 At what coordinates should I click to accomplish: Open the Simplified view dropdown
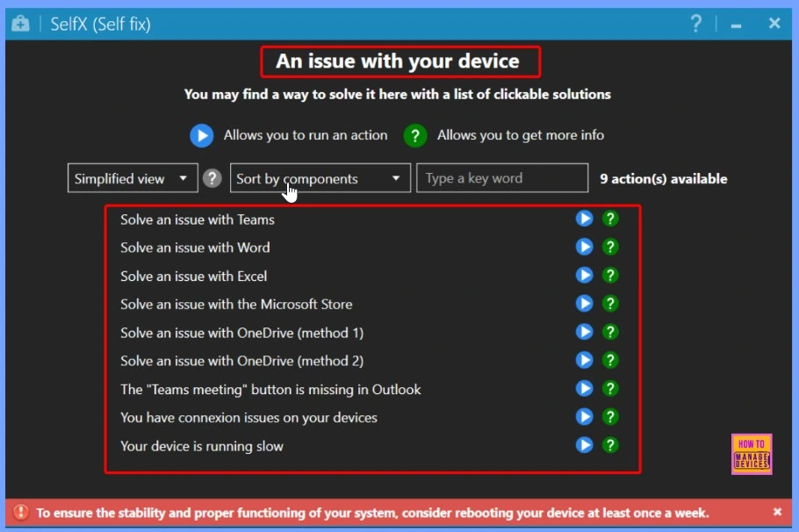click(133, 178)
